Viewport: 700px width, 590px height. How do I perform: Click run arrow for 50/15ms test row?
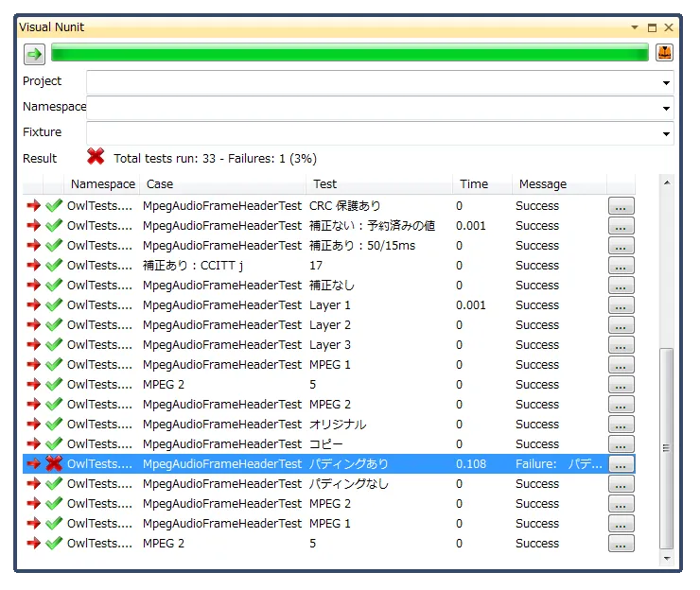click(33, 246)
